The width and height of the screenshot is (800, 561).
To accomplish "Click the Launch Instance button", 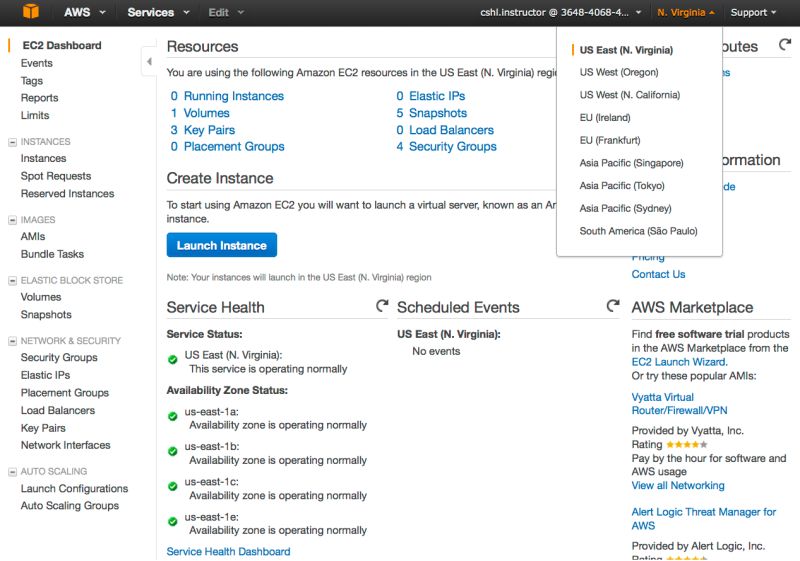I will point(221,245).
